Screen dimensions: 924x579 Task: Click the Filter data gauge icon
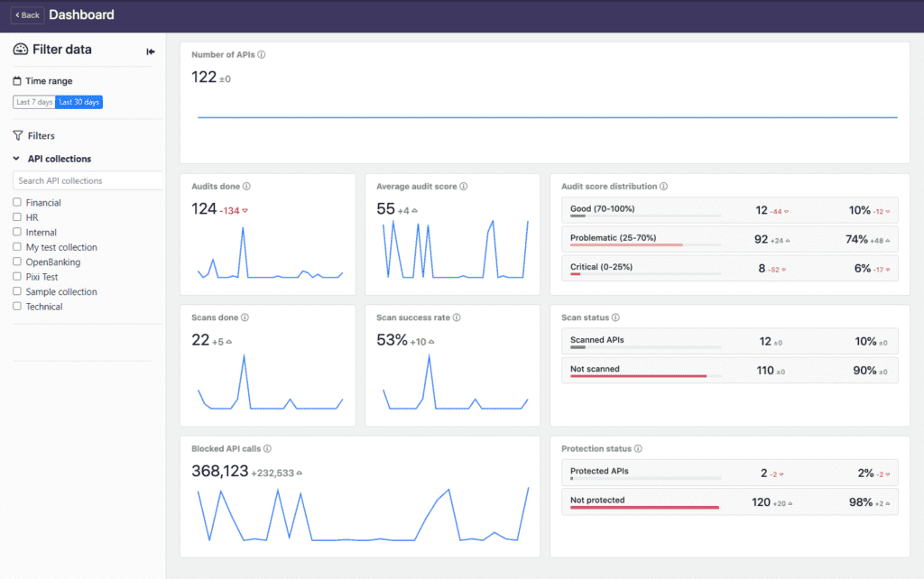19,50
